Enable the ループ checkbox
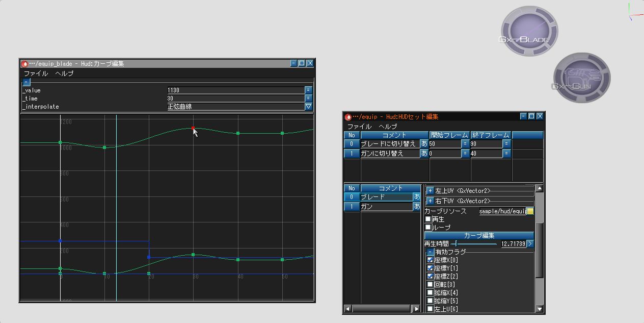644x323 pixels. 428,227
